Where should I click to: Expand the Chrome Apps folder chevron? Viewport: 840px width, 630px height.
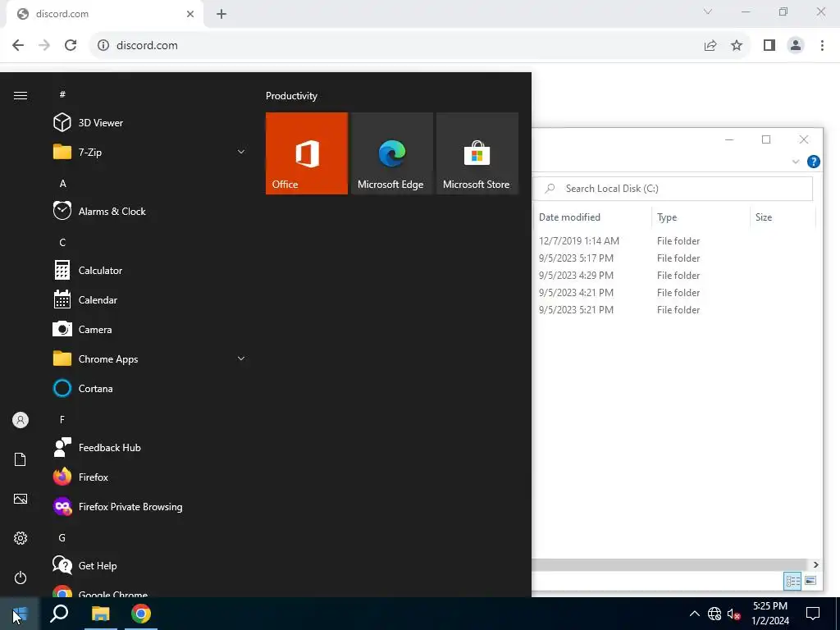(x=241, y=359)
